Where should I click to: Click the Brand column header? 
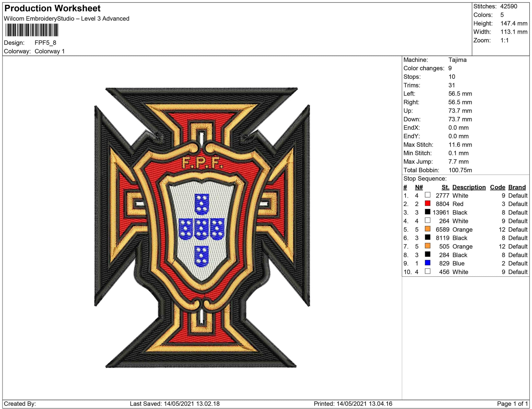pos(517,187)
